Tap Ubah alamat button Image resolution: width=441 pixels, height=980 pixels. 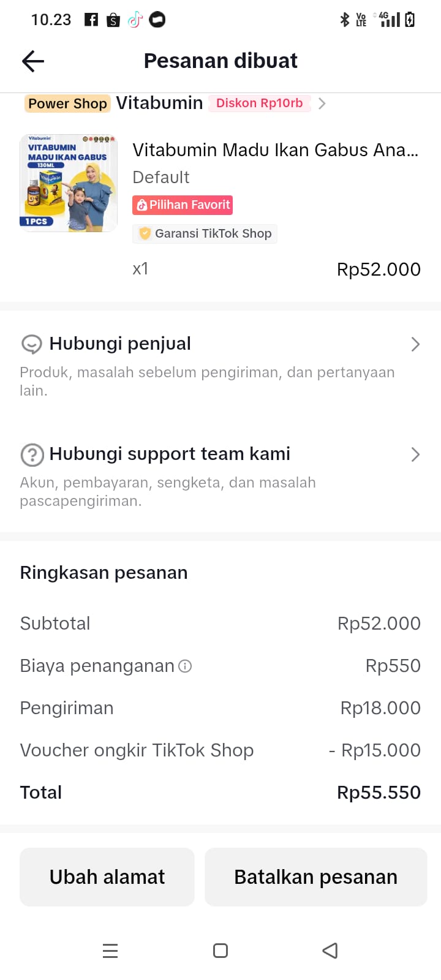(x=107, y=877)
